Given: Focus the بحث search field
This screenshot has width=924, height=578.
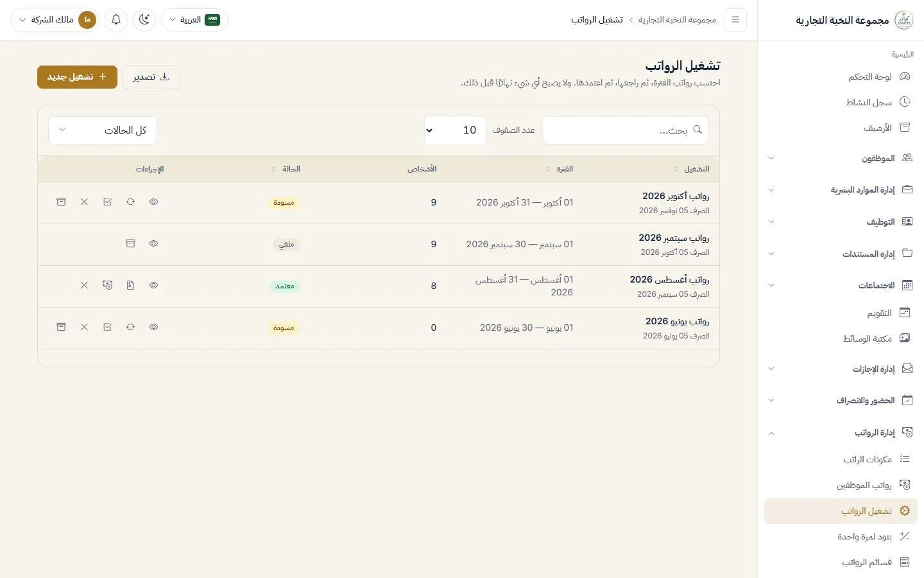Looking at the screenshot, I should click(626, 130).
